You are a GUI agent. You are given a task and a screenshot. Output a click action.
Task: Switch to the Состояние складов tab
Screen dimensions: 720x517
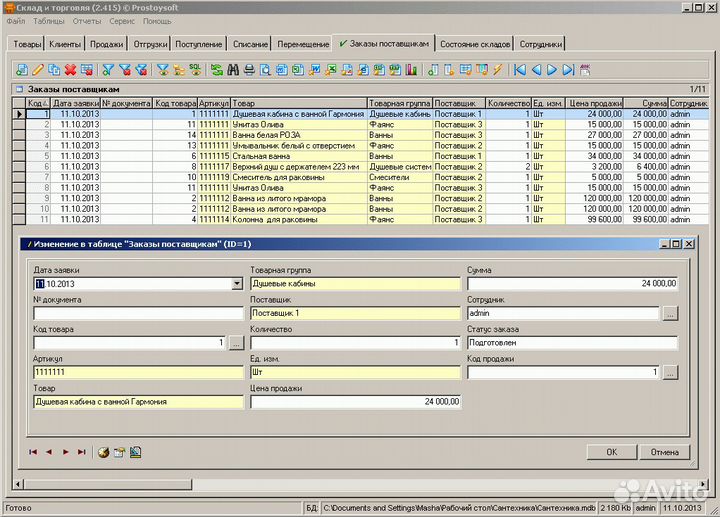point(475,45)
